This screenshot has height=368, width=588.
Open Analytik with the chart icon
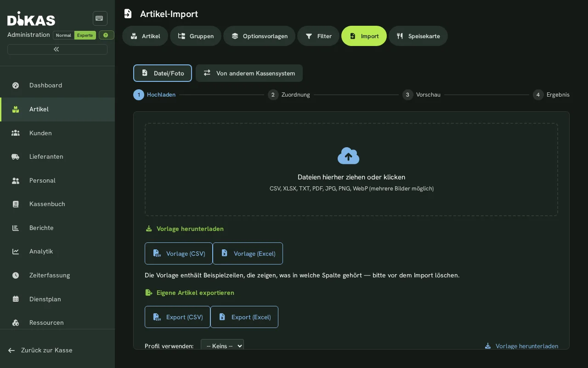57,251
